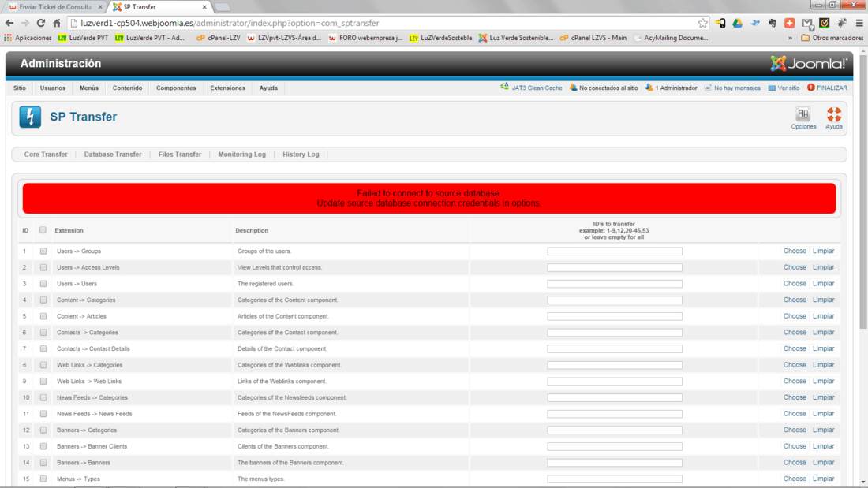Click Choose for Users -> Groups
Image resolution: width=868 pixels, height=488 pixels.
(795, 251)
